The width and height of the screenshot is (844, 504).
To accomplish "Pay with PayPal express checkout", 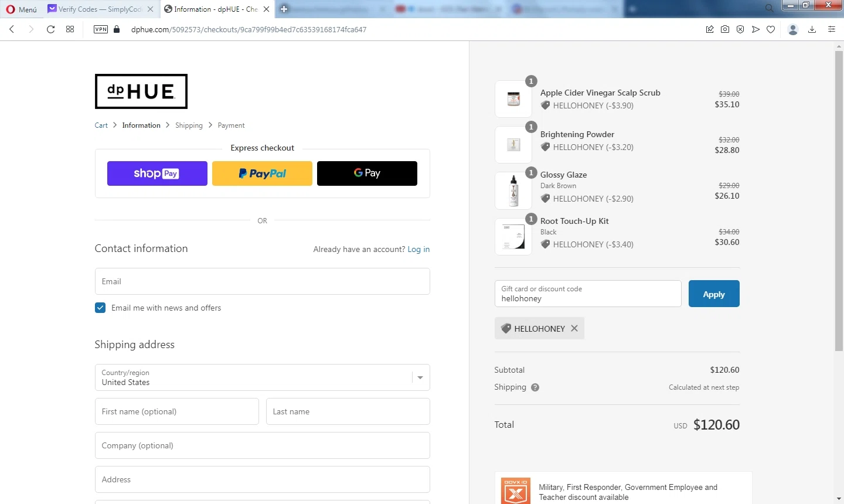I will (x=262, y=173).
